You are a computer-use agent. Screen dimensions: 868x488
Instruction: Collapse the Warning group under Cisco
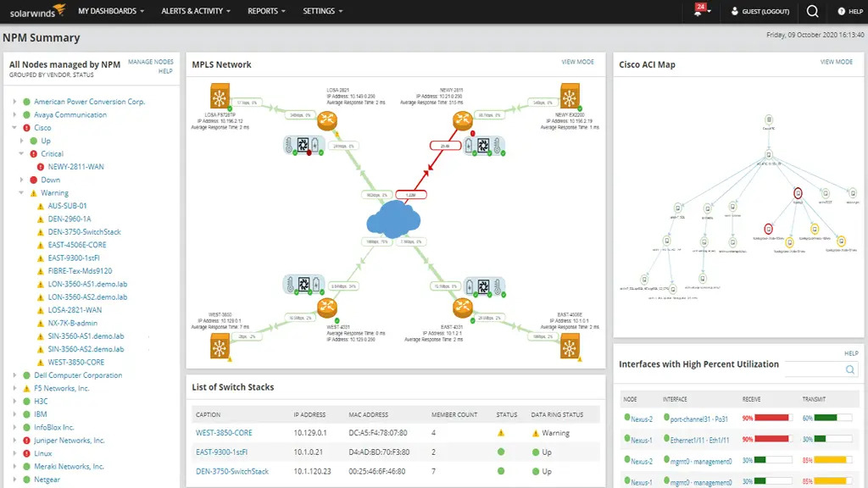point(20,192)
